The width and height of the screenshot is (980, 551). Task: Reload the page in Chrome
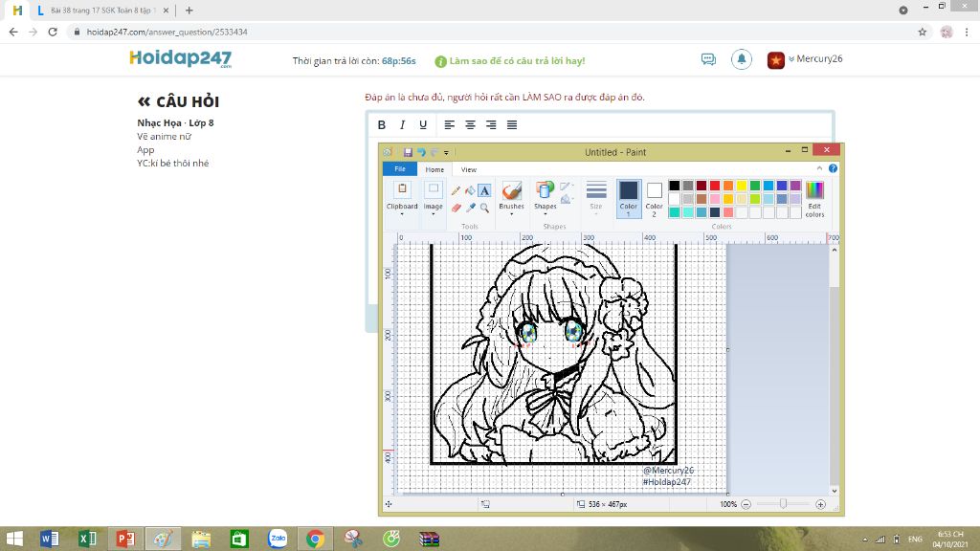click(53, 32)
